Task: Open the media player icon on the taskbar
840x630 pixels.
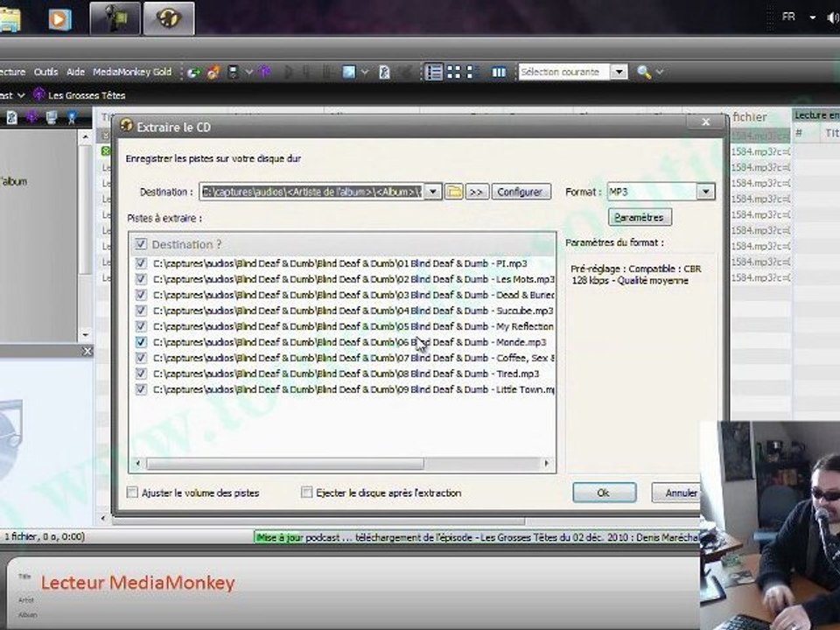Action: coord(59,19)
